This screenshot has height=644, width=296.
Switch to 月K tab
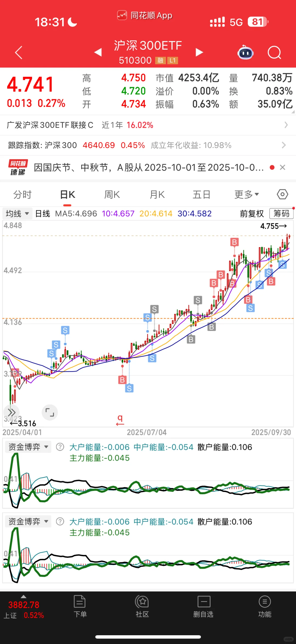[157, 195]
